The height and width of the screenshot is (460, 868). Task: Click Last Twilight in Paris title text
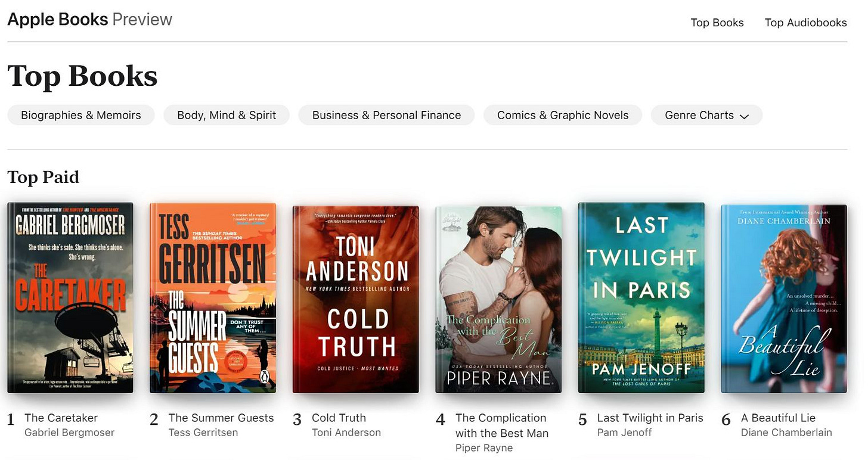click(650, 418)
